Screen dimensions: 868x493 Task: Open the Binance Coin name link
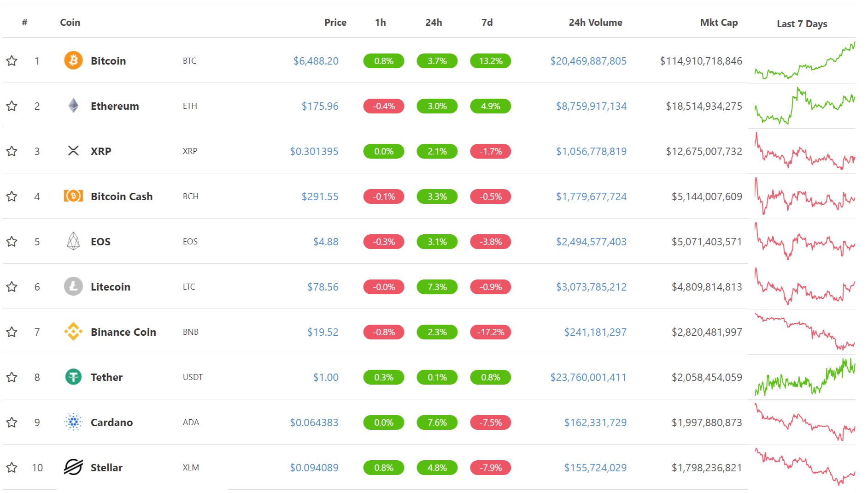[x=123, y=332]
